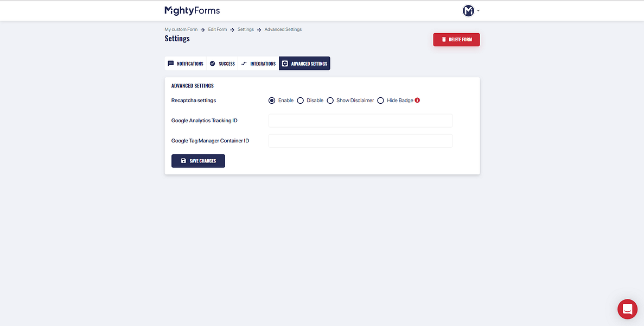Screen dimensions: 644x326
Task: Click the gear icon on Advanced Settings tab
Action: pos(285,64)
